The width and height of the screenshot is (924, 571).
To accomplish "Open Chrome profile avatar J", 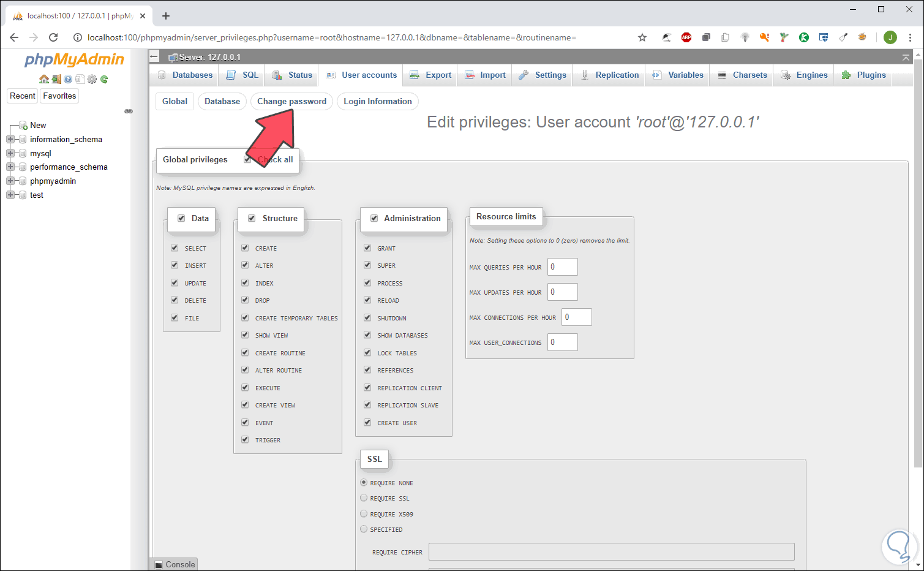I will click(890, 37).
